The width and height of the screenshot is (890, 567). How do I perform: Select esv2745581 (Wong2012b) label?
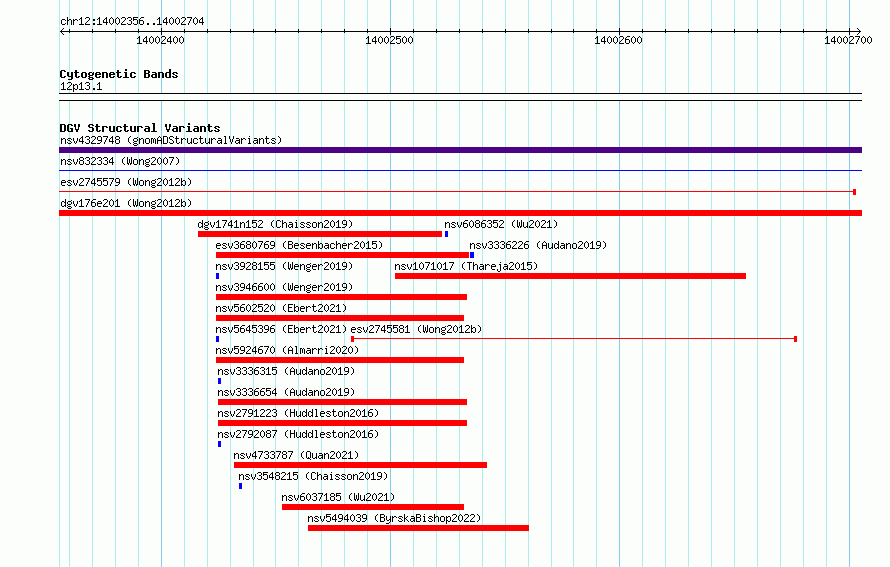[x=416, y=329]
